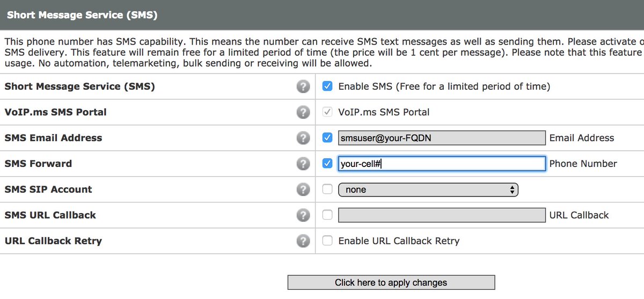Toggle the VoIP.ms SMS Portal checkbox

327,112
